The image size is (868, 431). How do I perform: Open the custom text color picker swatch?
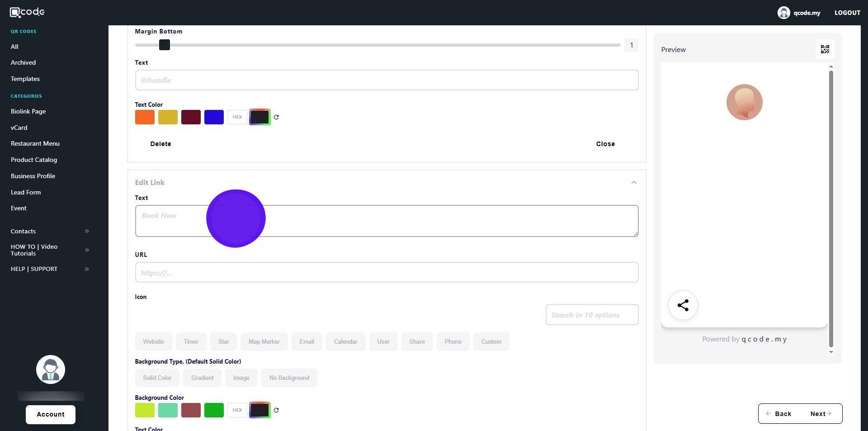click(259, 117)
